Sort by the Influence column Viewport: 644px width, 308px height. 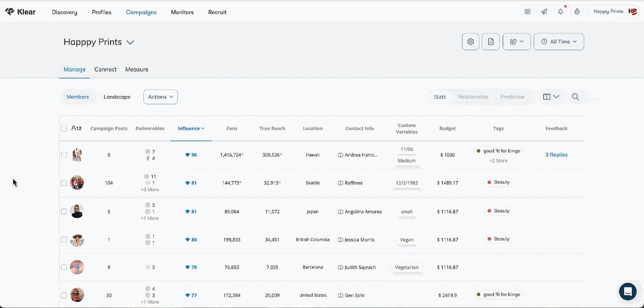pos(191,128)
